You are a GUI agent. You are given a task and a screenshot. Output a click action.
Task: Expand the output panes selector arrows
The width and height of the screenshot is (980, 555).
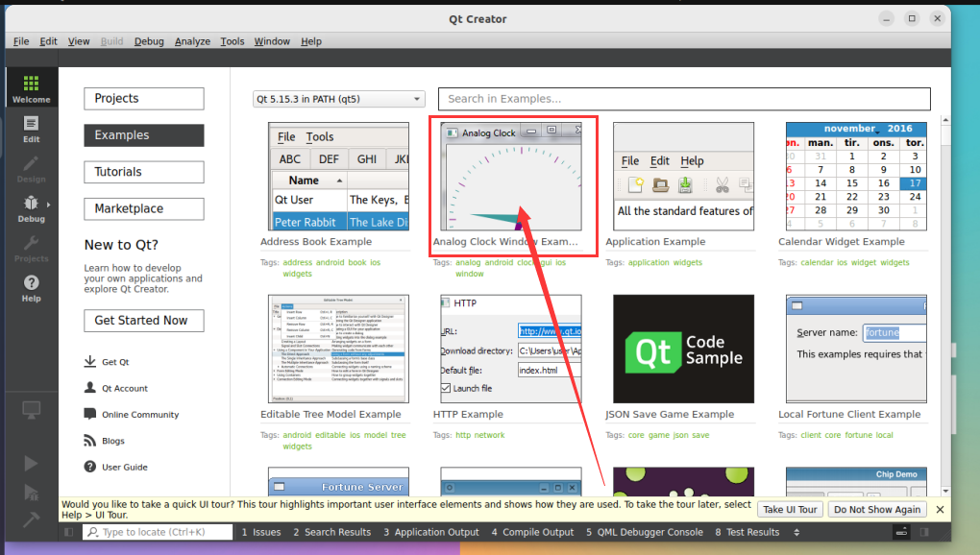796,532
